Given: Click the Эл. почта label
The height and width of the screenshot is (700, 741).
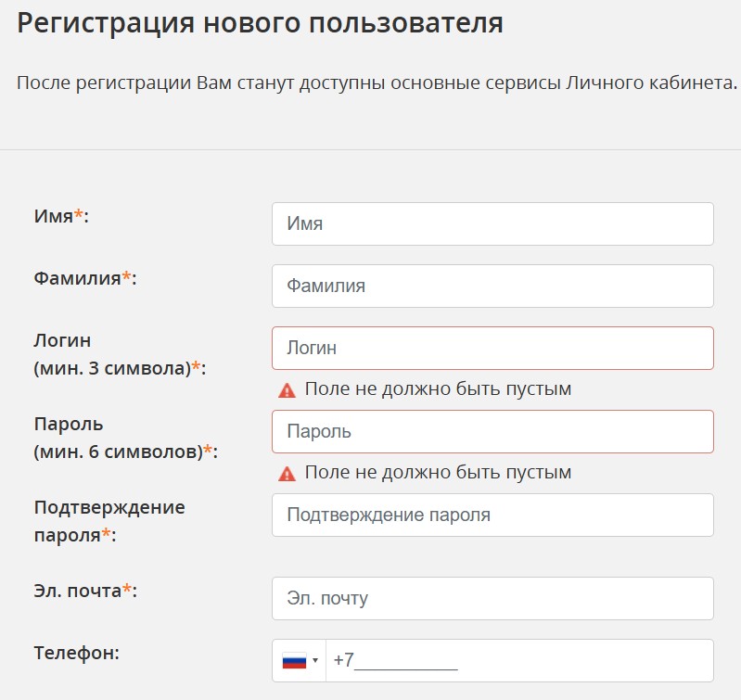Looking at the screenshot, I should point(85,591).
